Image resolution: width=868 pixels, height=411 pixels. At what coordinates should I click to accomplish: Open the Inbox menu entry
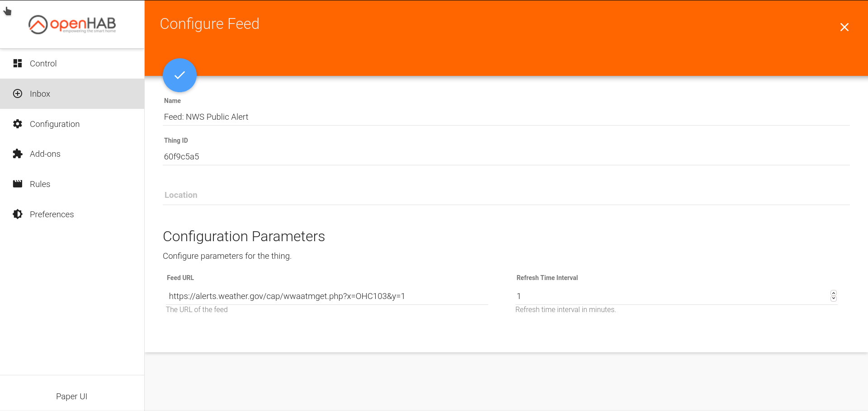40,93
